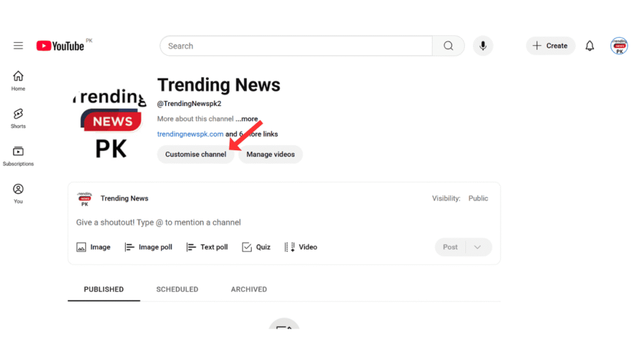Add an Image poll to post

[148, 247]
